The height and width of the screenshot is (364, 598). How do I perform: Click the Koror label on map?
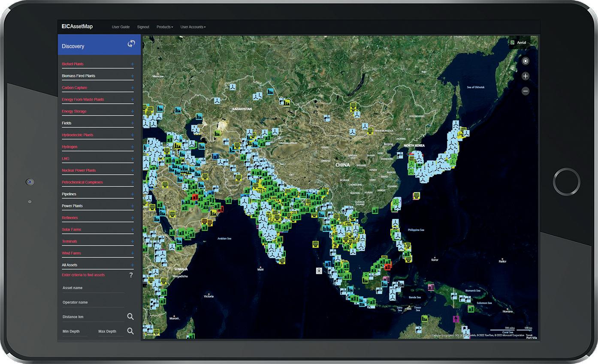pos(435,260)
